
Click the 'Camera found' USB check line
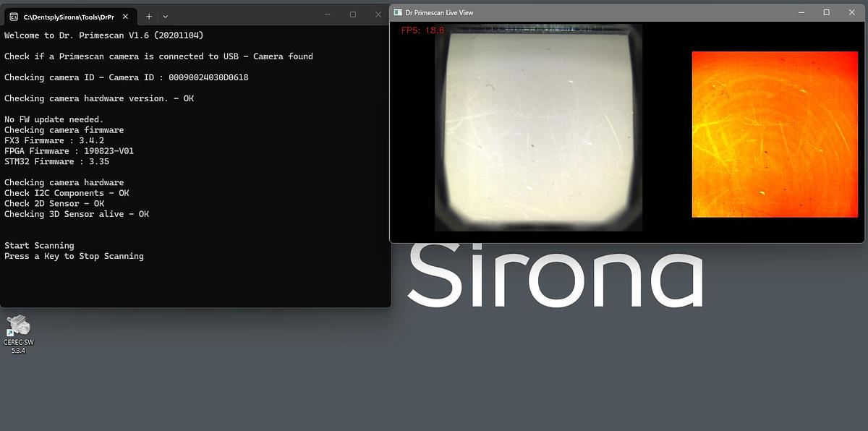coord(159,56)
